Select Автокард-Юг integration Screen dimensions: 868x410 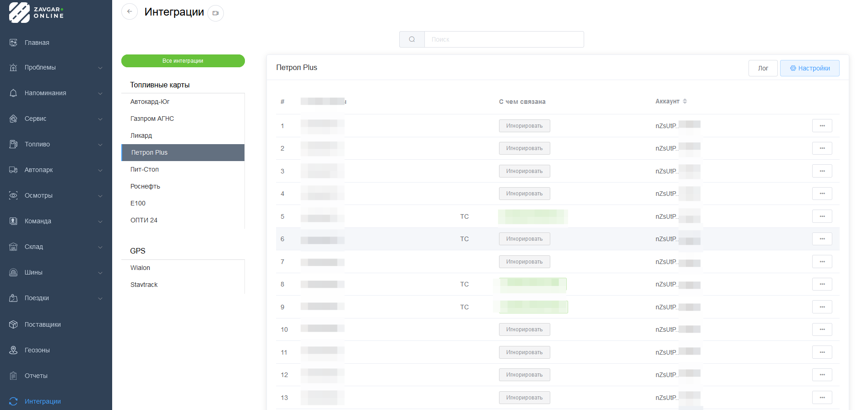click(183, 102)
